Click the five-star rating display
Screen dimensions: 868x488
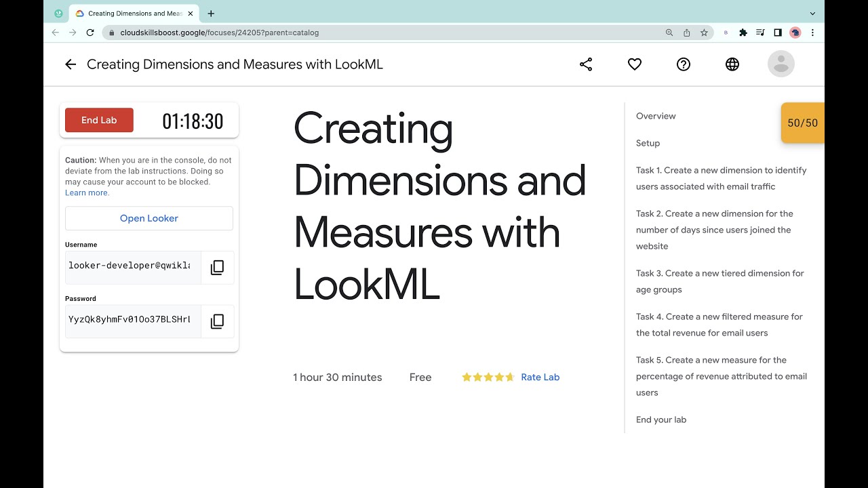click(488, 377)
